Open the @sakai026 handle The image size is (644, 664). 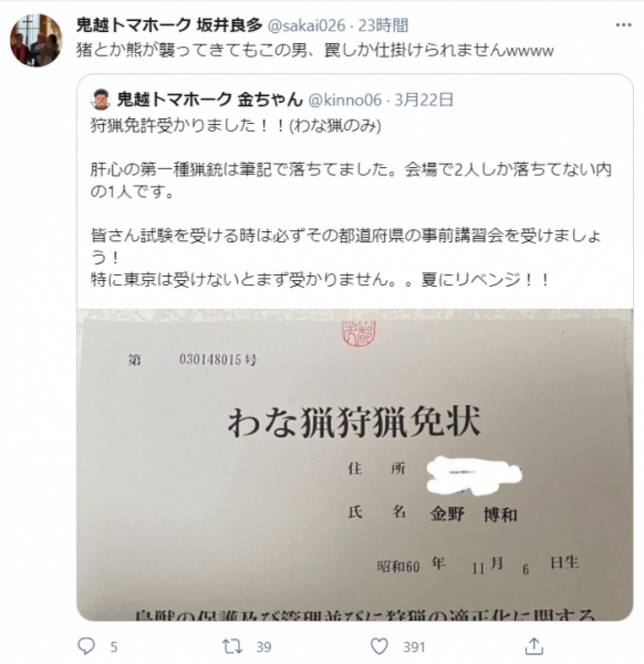pos(304,25)
